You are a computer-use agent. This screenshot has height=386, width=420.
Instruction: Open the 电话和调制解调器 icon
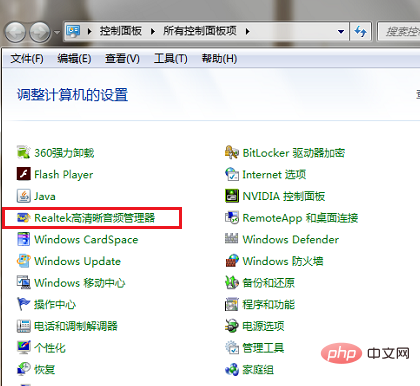[x=24, y=326]
